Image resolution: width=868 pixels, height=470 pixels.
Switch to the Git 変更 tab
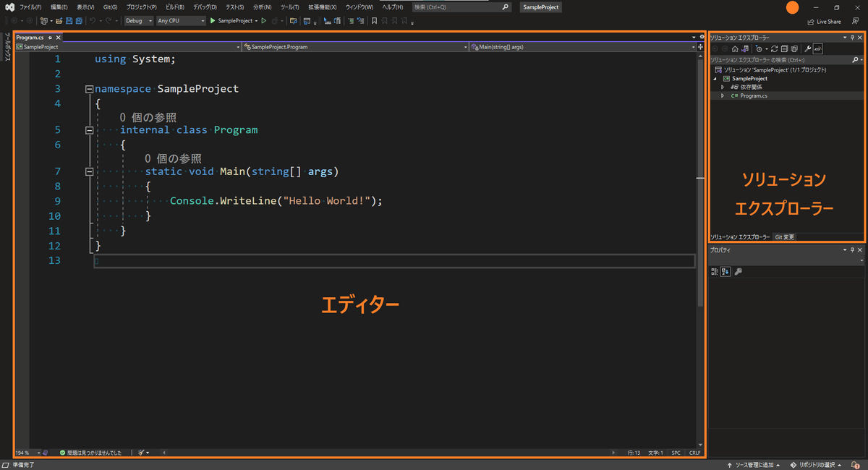784,237
